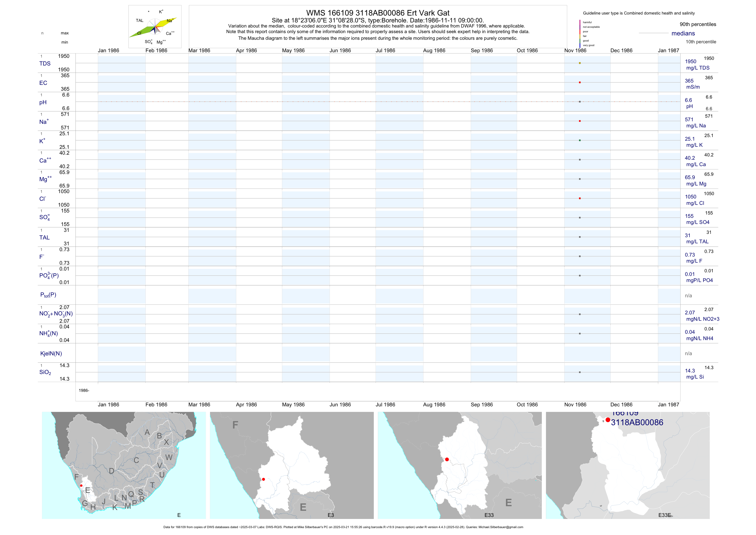Click red site dot on South Africa map
The height and width of the screenshot is (535, 756).
(81, 486)
